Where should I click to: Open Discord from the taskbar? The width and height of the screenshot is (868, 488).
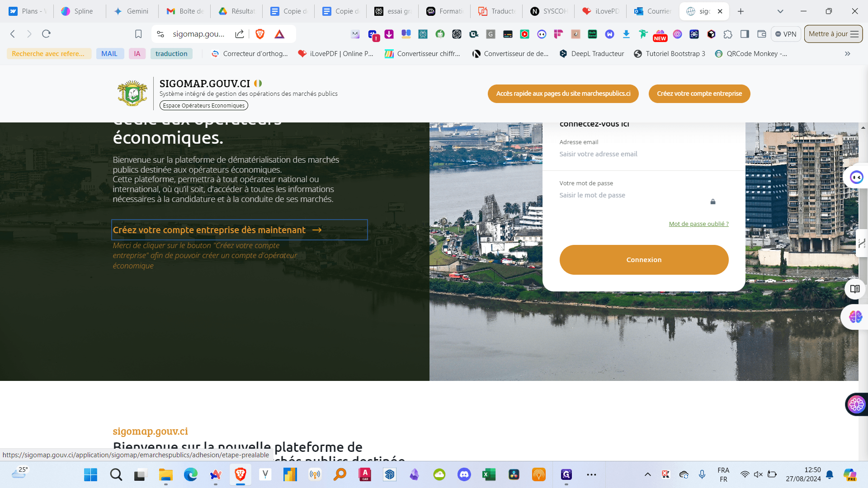pos(464,474)
